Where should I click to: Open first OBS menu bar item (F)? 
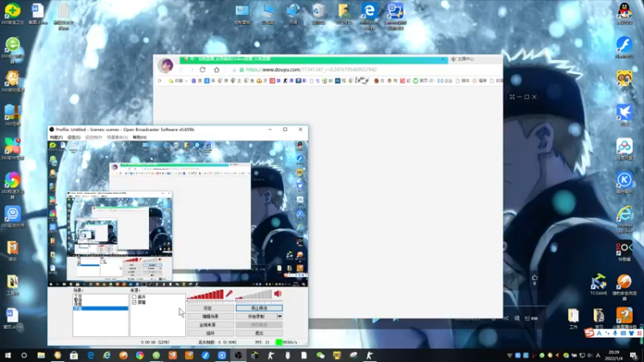(x=56, y=137)
